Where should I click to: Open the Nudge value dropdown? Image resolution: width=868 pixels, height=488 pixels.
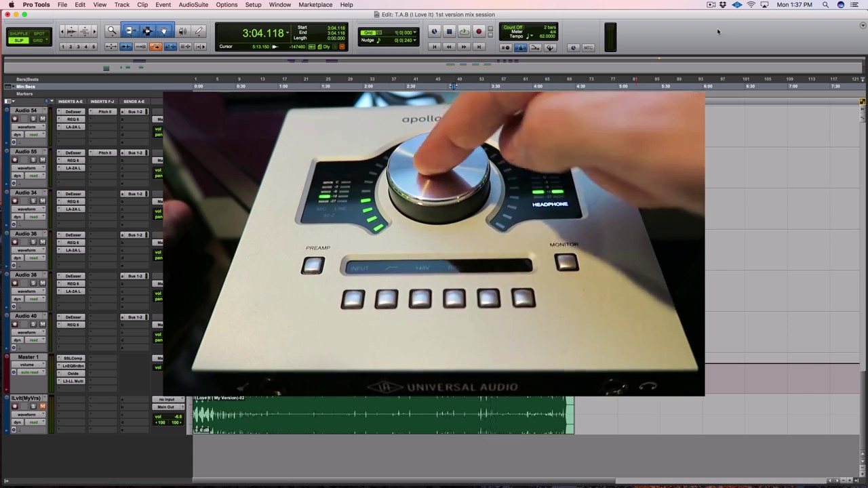(414, 40)
